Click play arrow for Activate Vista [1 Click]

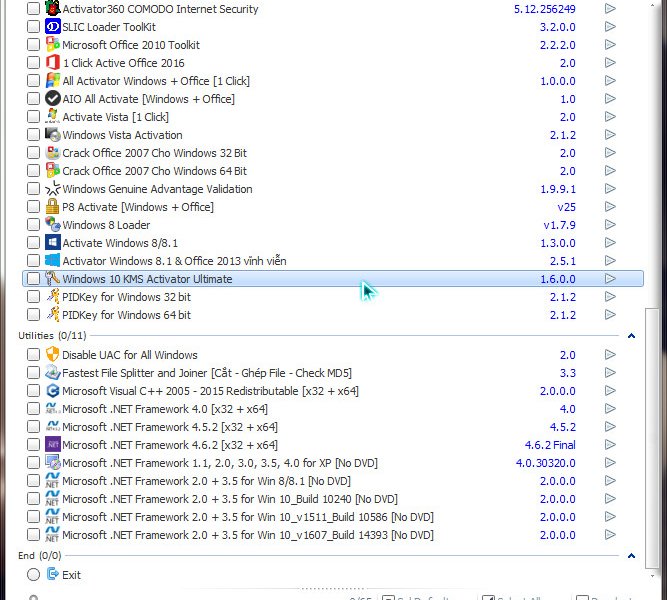tap(610, 117)
